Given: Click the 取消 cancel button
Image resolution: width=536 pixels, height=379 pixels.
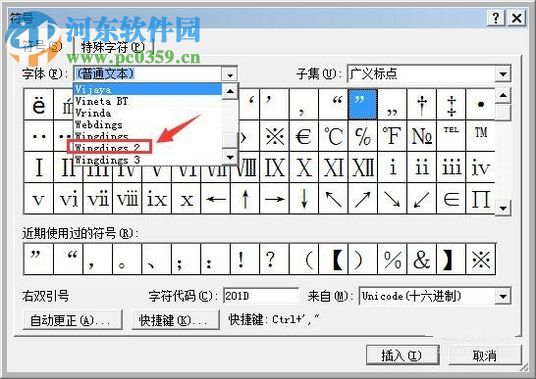Looking at the screenshot, I should pos(485,355).
